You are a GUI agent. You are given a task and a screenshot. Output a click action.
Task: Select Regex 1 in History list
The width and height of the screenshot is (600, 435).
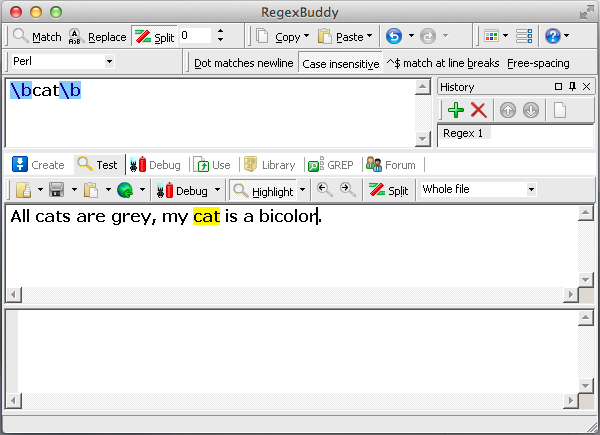[463, 133]
